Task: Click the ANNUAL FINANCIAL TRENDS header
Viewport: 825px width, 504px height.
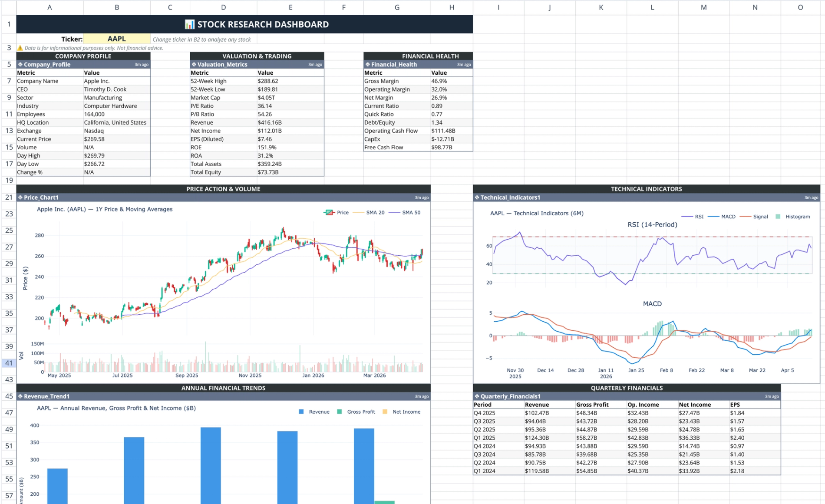Action: [224, 388]
